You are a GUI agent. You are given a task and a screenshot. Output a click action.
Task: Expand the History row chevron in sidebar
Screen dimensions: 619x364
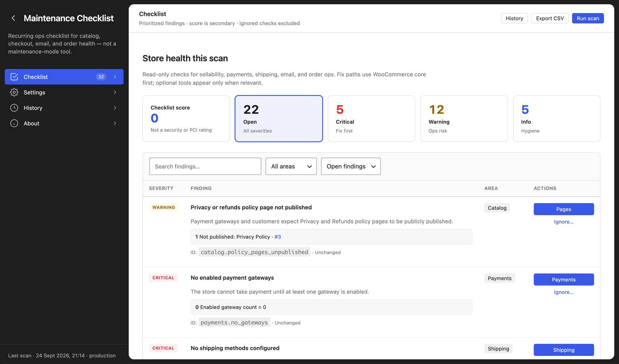point(115,108)
